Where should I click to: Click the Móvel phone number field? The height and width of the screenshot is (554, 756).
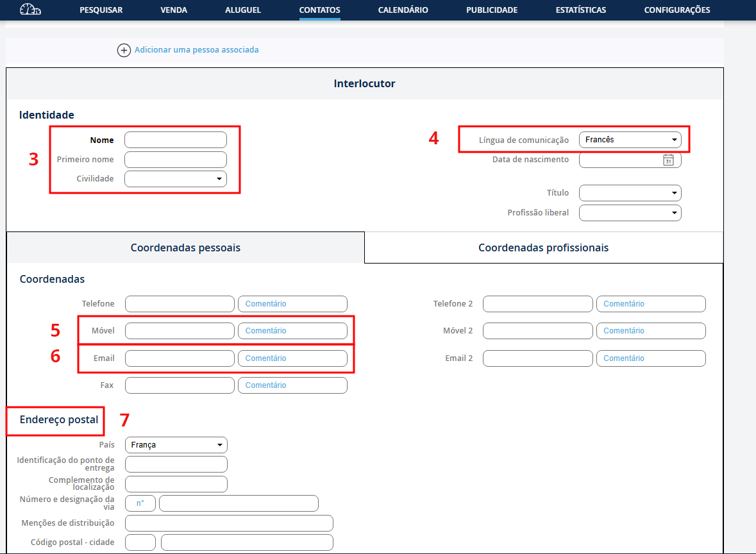tap(180, 331)
